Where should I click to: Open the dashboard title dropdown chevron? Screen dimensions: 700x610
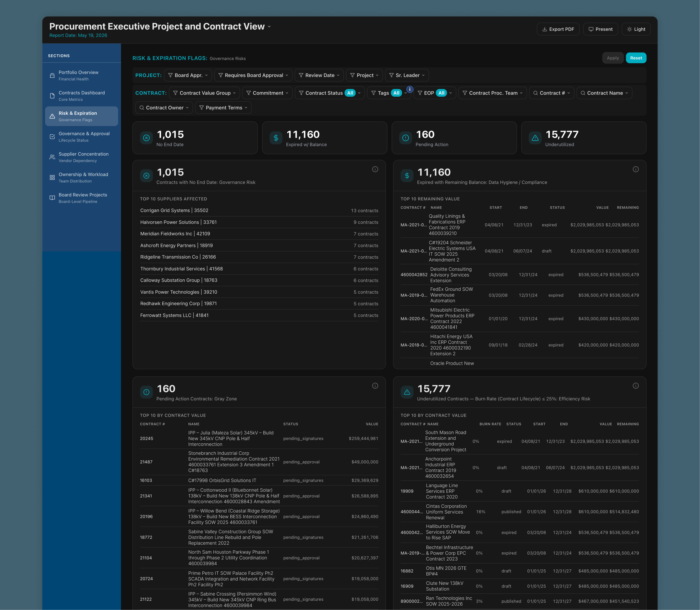click(x=269, y=27)
